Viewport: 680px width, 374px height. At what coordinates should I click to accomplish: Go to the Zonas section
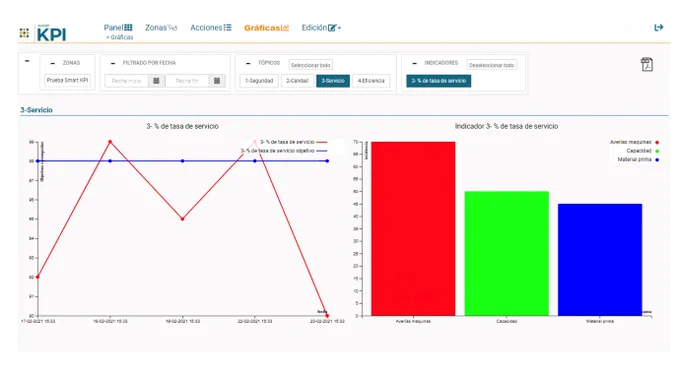tap(161, 27)
